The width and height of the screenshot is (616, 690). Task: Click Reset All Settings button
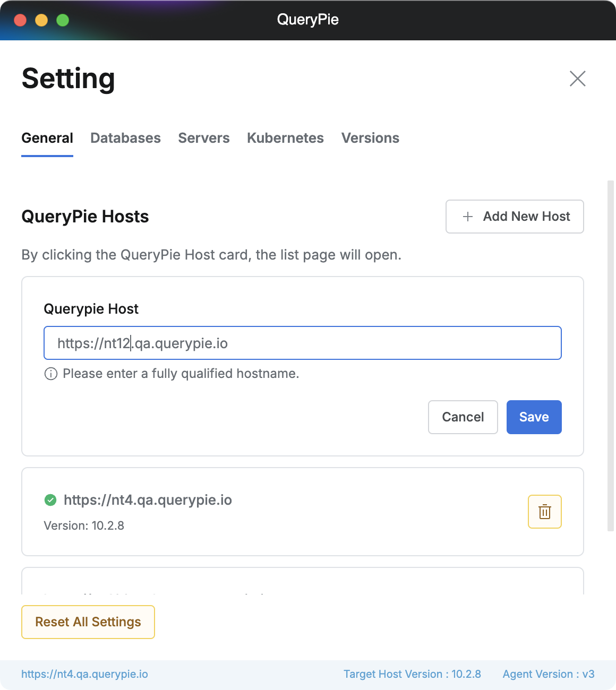(88, 622)
